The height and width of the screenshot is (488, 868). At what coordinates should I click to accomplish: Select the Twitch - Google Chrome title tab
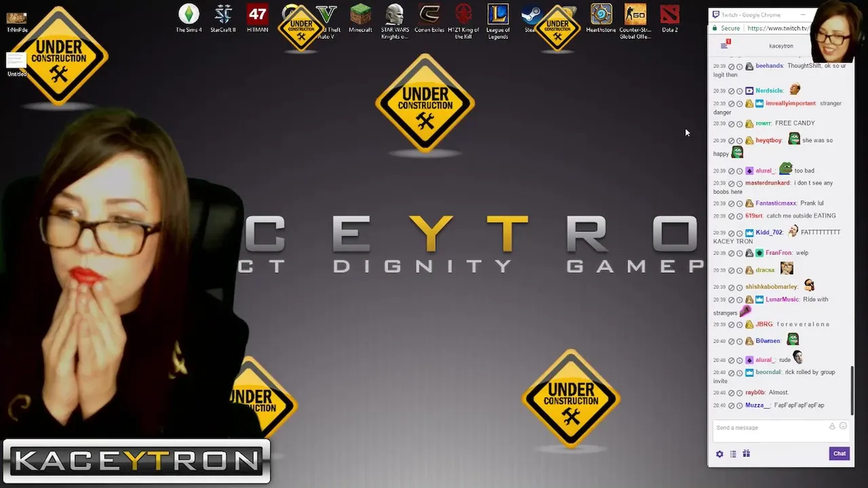(x=751, y=14)
